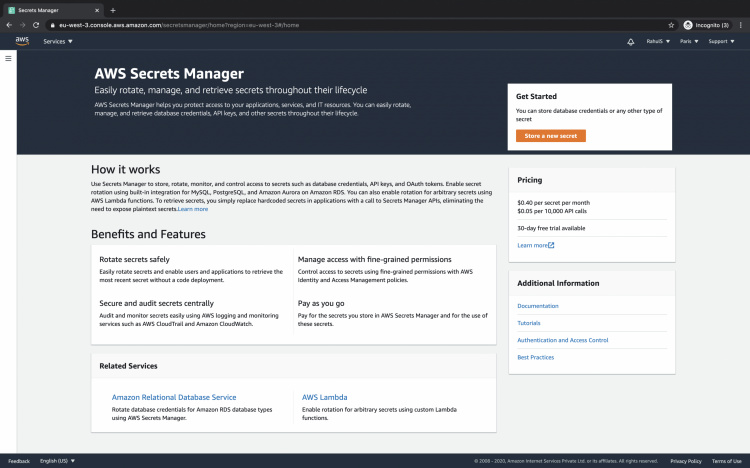The height and width of the screenshot is (468, 750).
Task: Expand the left hamburger navigation menu
Action: 8,59
